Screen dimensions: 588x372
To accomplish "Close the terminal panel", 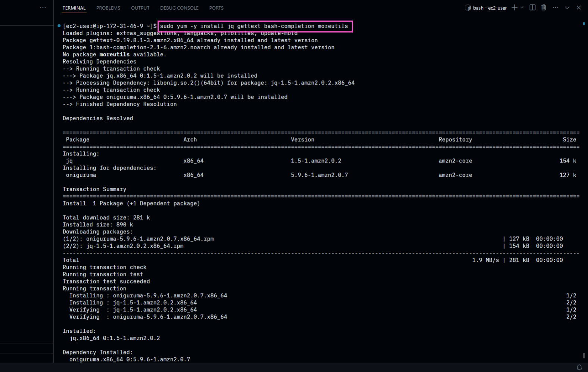I will click(x=579, y=7).
